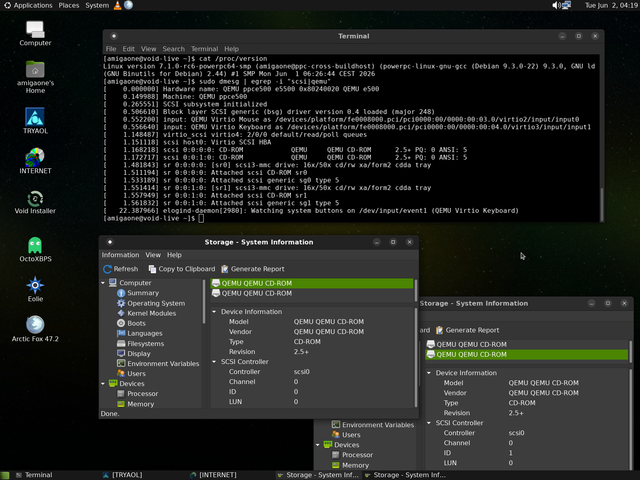
Task: Collapse the Devices node in front window
Action: pos(103,384)
